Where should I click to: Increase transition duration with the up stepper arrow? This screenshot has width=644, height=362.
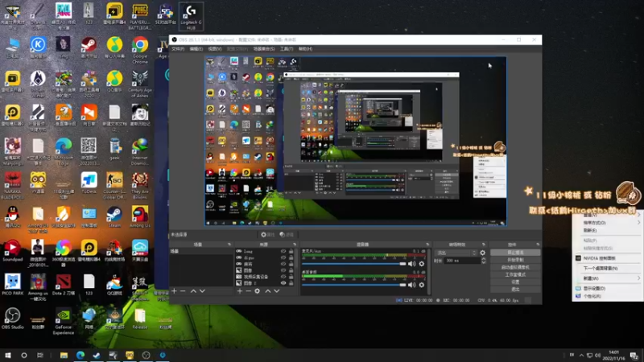[x=484, y=258]
